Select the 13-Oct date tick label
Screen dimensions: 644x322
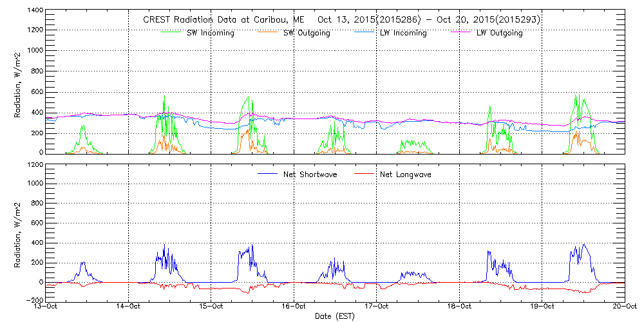tap(47, 307)
